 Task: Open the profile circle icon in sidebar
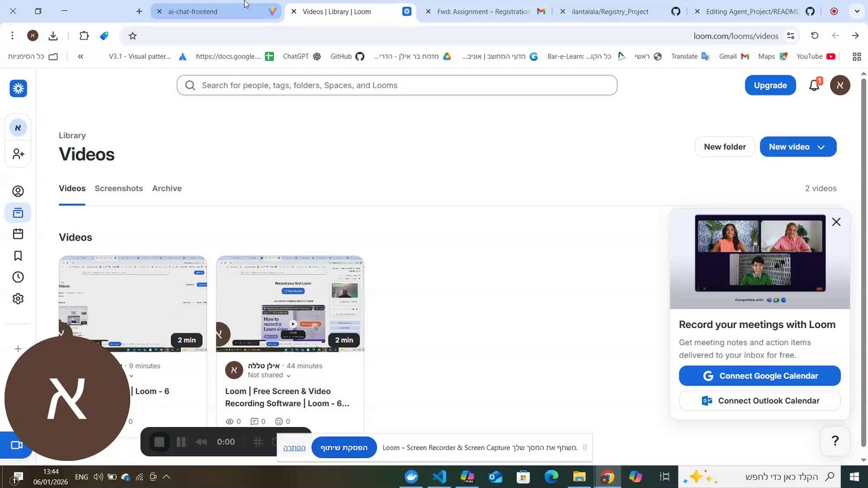tap(18, 191)
